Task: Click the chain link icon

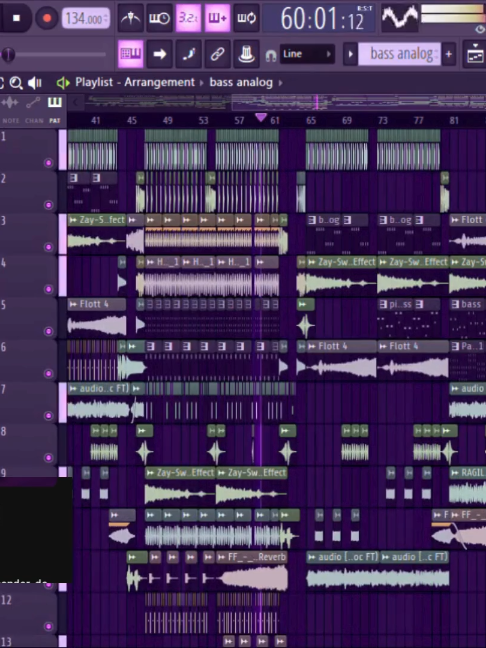Action: point(217,54)
